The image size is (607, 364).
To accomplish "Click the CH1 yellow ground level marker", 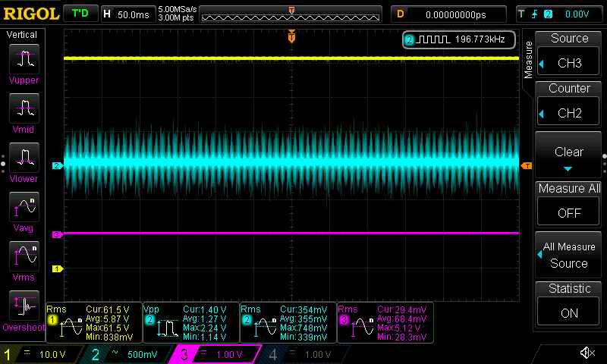I will 58,268.
